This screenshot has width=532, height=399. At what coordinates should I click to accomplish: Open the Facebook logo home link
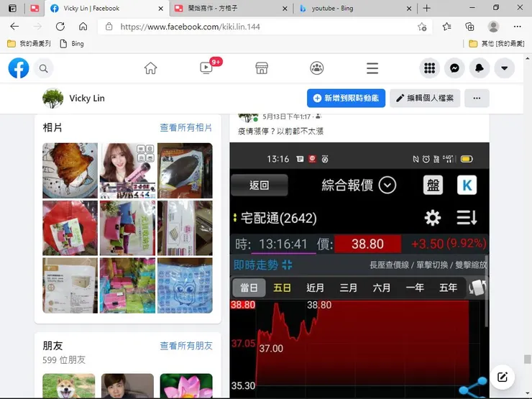pyautogui.click(x=19, y=68)
